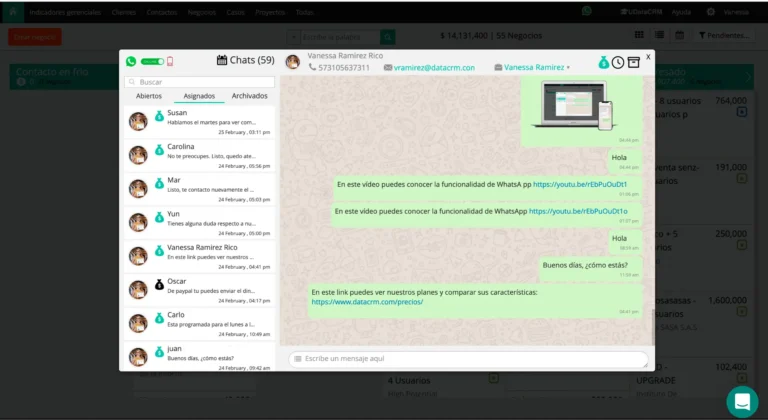Switch to the Asignados tab

click(x=199, y=96)
